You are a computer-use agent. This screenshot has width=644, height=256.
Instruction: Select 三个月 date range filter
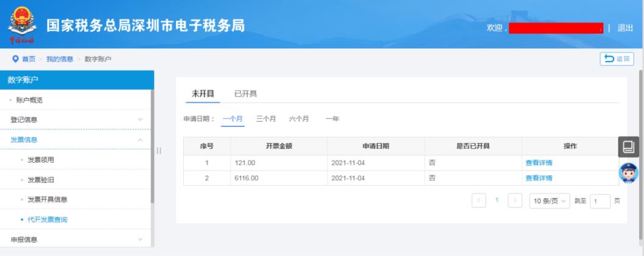tap(266, 119)
